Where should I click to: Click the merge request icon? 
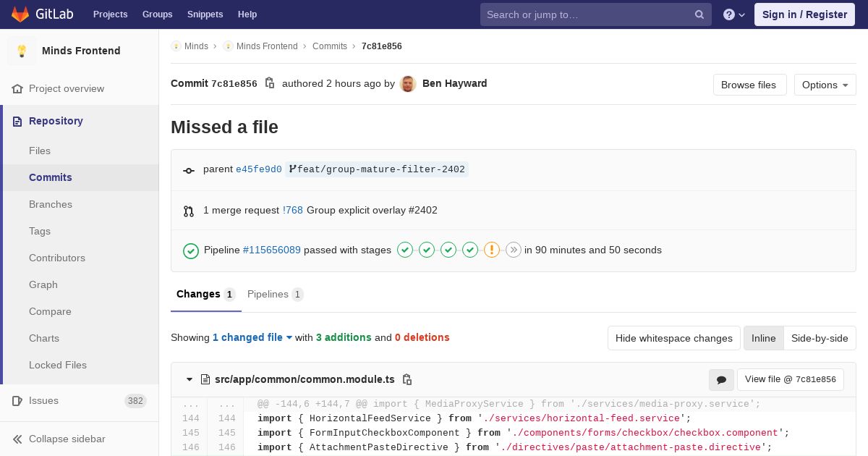pos(189,211)
